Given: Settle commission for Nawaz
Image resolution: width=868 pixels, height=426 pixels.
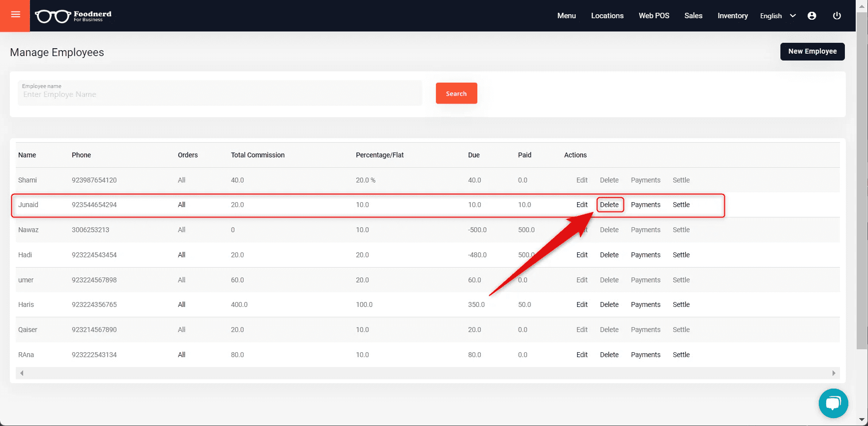Looking at the screenshot, I should coord(681,230).
